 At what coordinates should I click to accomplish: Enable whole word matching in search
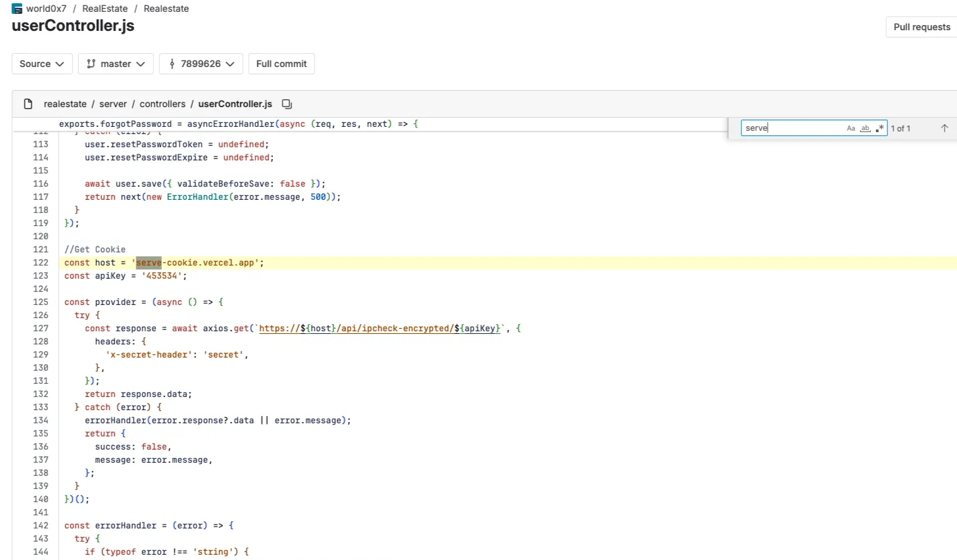(865, 128)
